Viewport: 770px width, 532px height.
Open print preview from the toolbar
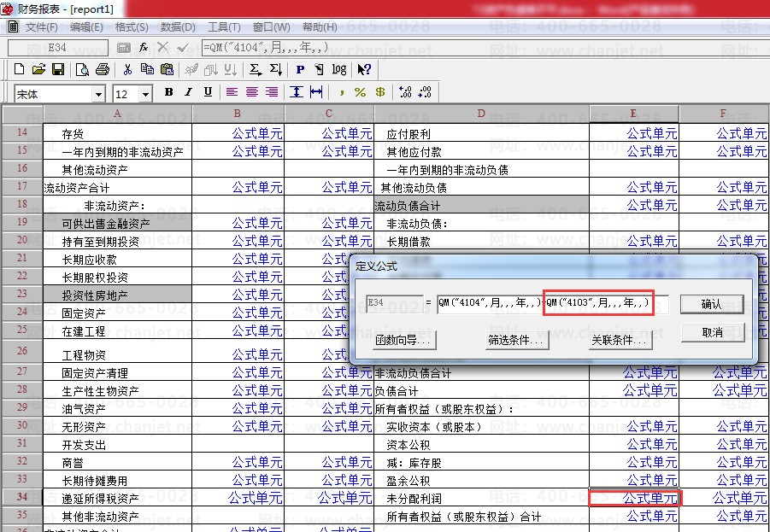(x=83, y=69)
